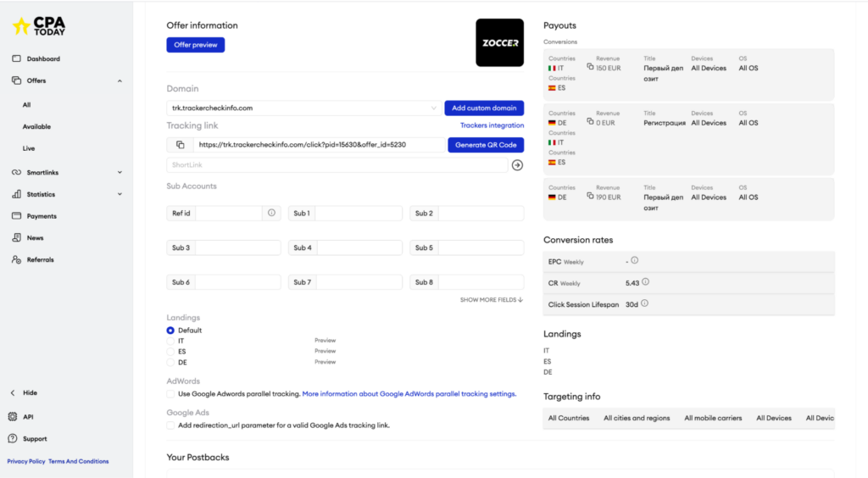
Task: Open the domain dropdown trk.trackercheckinfo.com
Action: point(304,108)
